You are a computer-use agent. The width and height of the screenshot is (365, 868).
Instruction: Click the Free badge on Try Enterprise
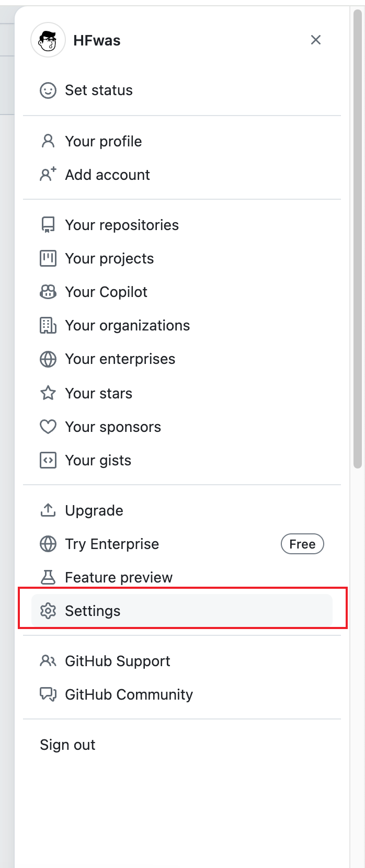(302, 544)
